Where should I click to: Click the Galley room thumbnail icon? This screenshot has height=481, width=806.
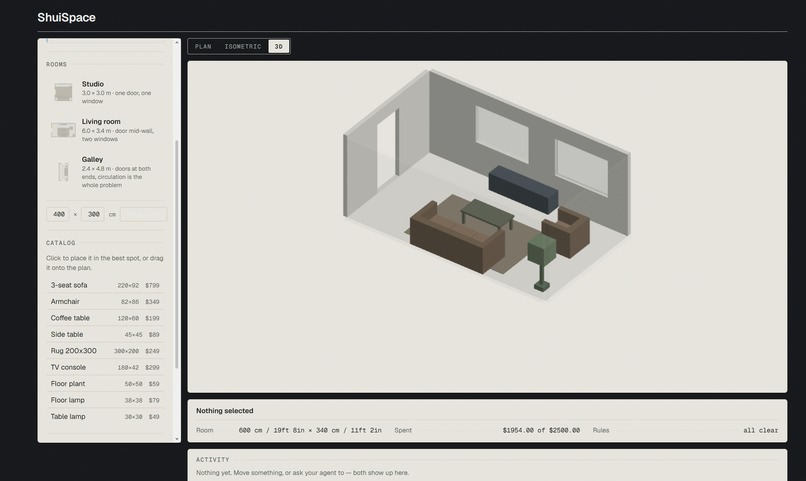point(63,172)
